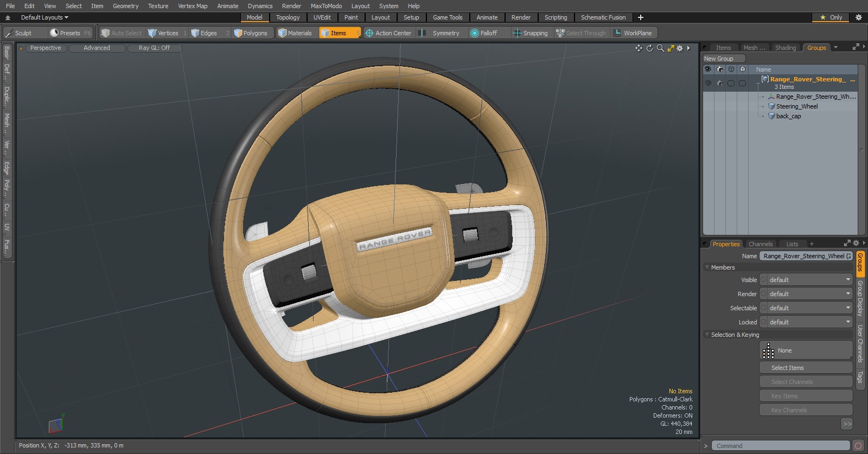Image resolution: width=868 pixels, height=454 pixels.
Task: Click the visibility eye column header icon
Action: coord(708,69)
